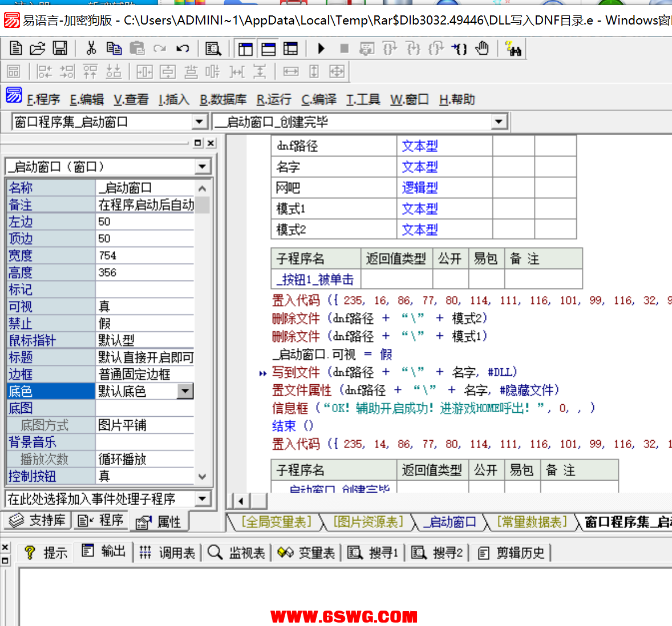Switch to 程序 panel tab
Viewport: 672px width, 626px height.
(x=101, y=520)
